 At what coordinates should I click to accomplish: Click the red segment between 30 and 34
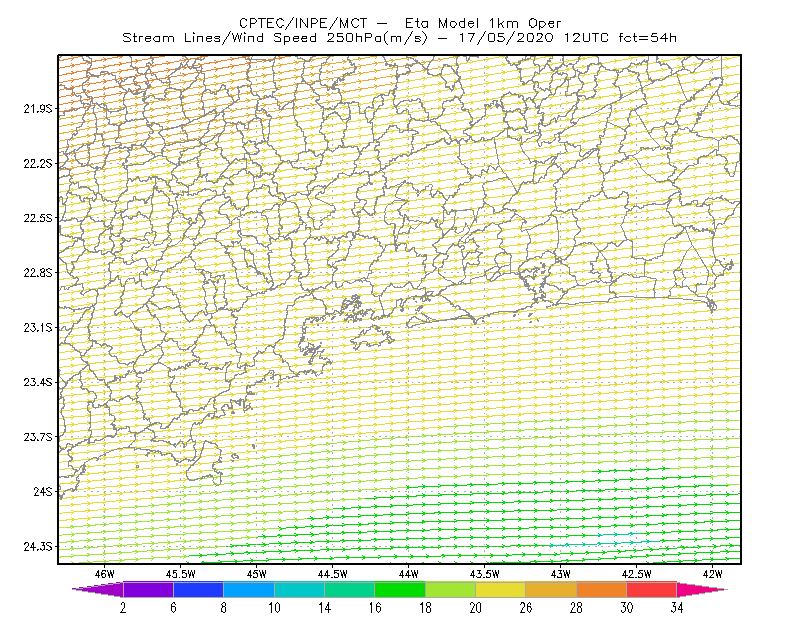[x=652, y=589]
